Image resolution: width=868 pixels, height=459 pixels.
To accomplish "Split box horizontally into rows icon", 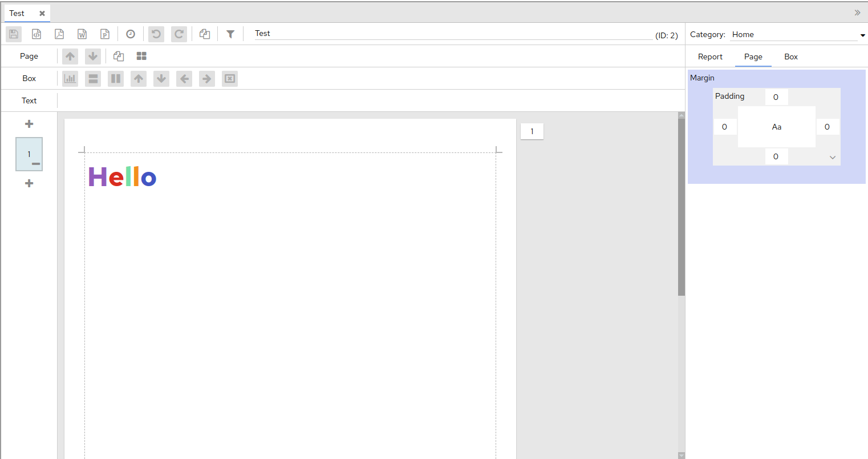I will 93,78.
